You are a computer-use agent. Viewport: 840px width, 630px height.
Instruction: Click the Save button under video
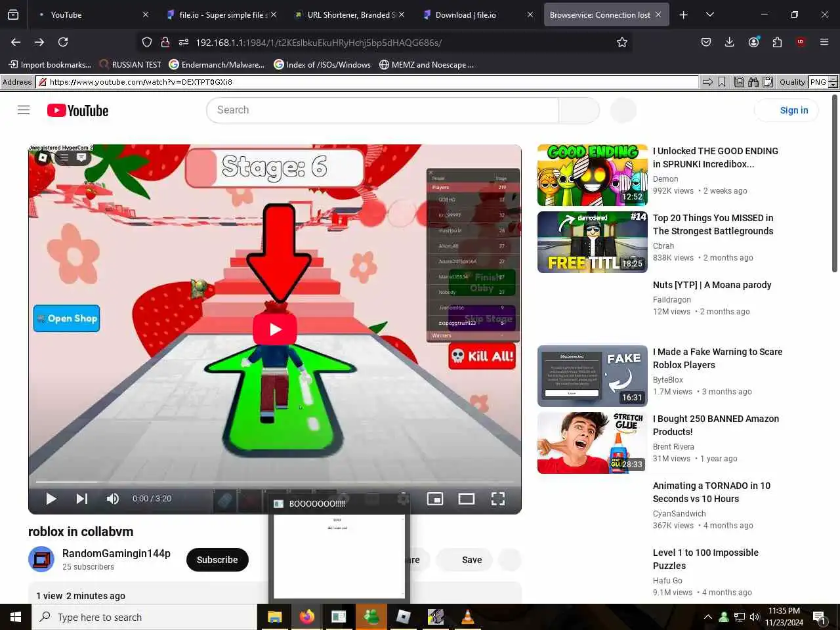point(465,560)
